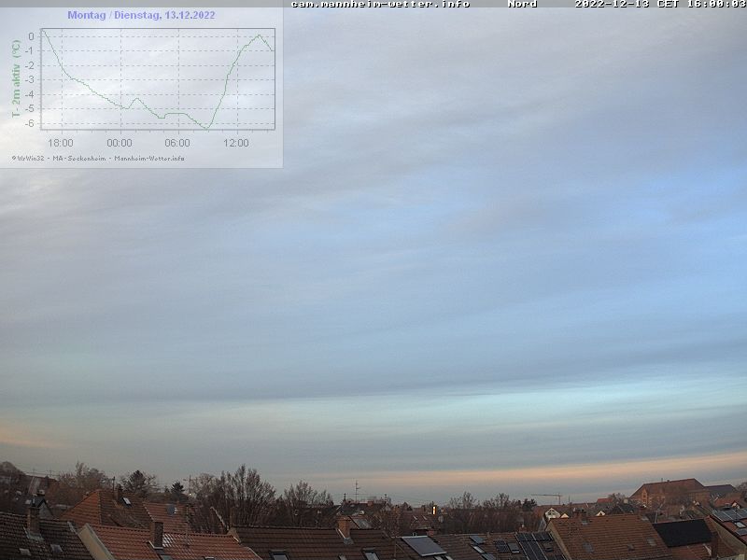Click the chimney on the left red roof
Screen dimensions: 747x560
coord(157,533)
